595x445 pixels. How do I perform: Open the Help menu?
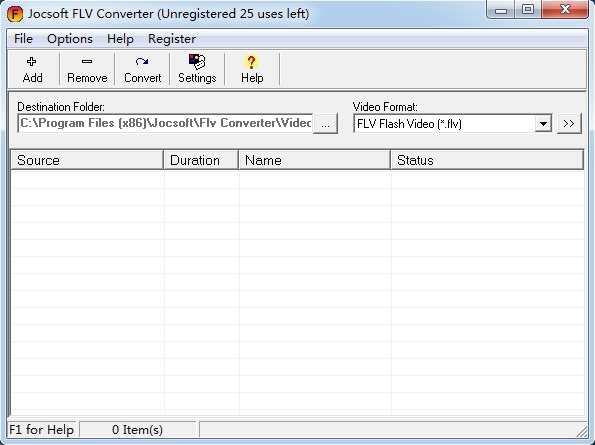(x=120, y=39)
